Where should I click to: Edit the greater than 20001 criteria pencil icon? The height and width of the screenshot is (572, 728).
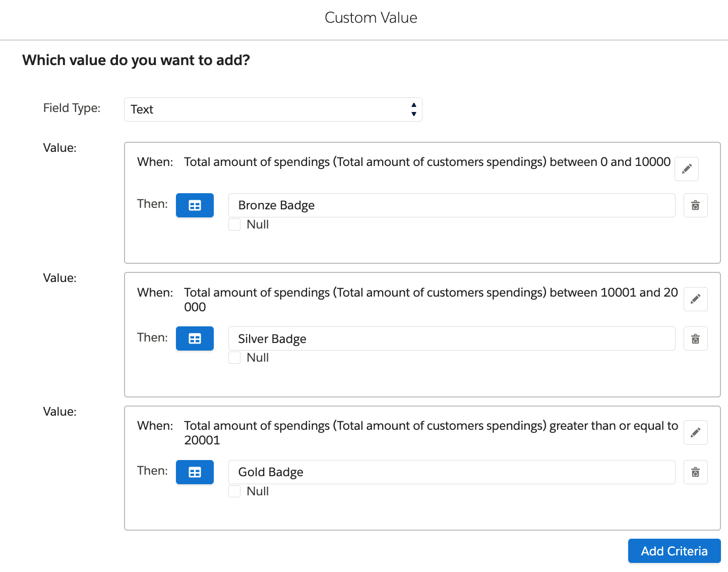[696, 432]
